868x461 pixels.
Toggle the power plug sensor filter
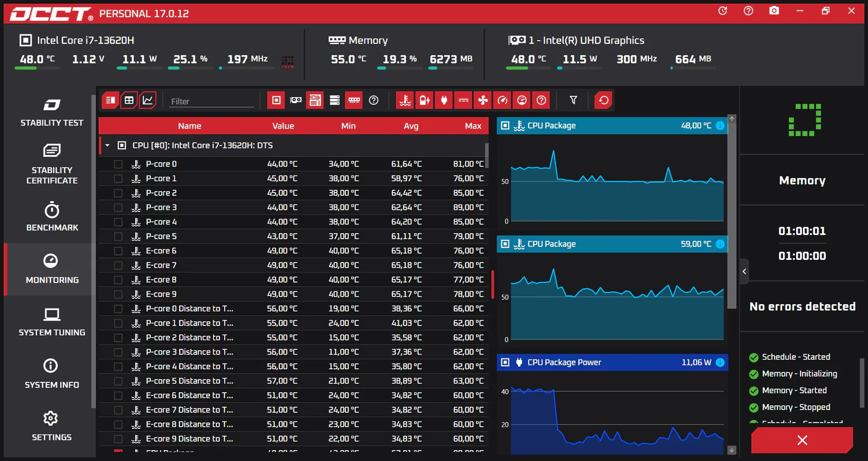[444, 100]
